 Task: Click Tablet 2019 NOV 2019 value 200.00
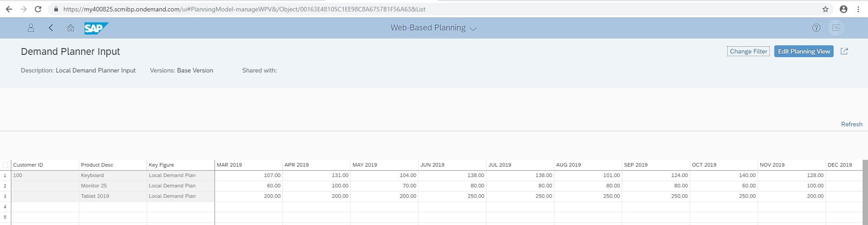click(x=792, y=196)
